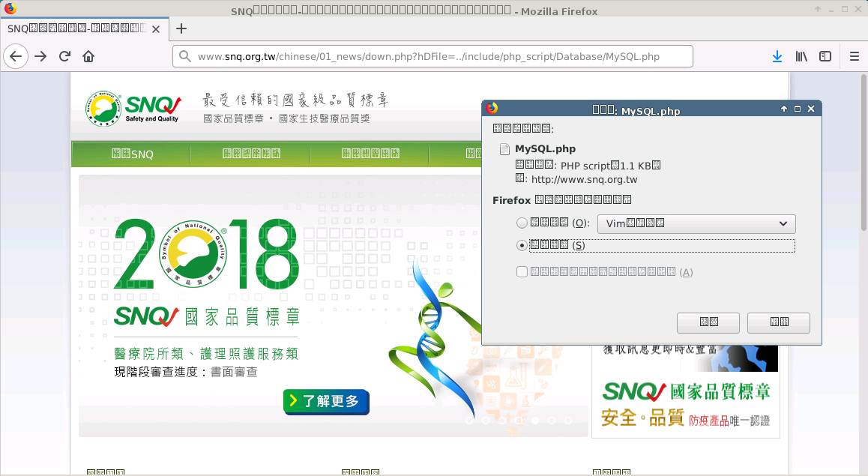This screenshot has height=476, width=868.
Task: Select the active fifth carousel dot
Action: point(534,421)
